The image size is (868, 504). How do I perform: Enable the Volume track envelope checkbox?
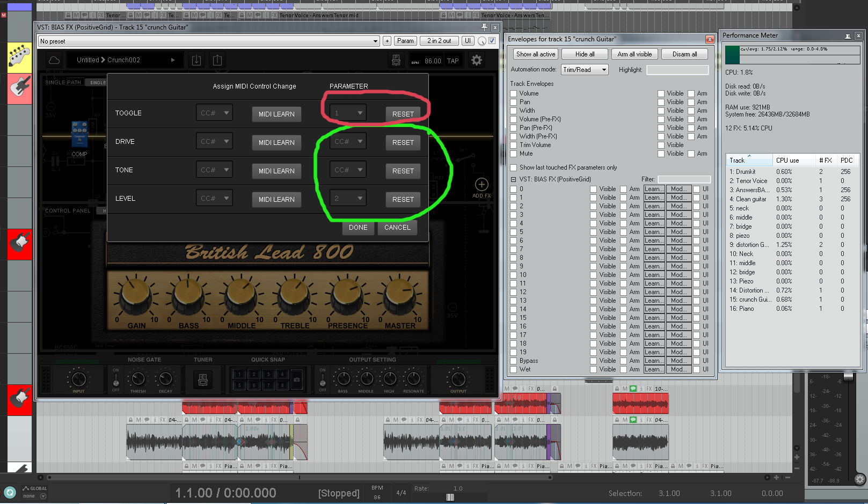click(514, 93)
